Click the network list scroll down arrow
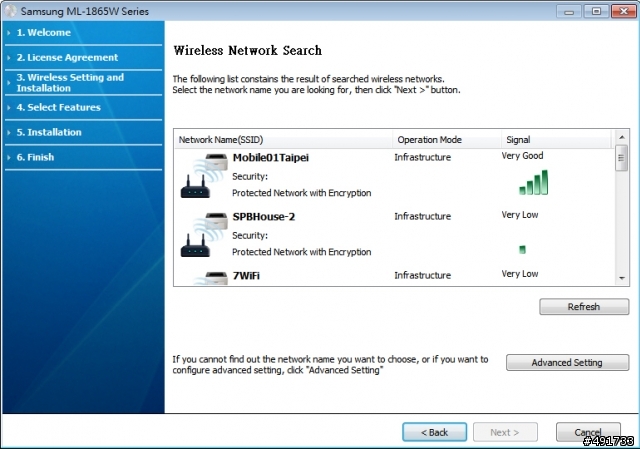The width and height of the screenshot is (640, 449). pyautogui.click(x=622, y=278)
